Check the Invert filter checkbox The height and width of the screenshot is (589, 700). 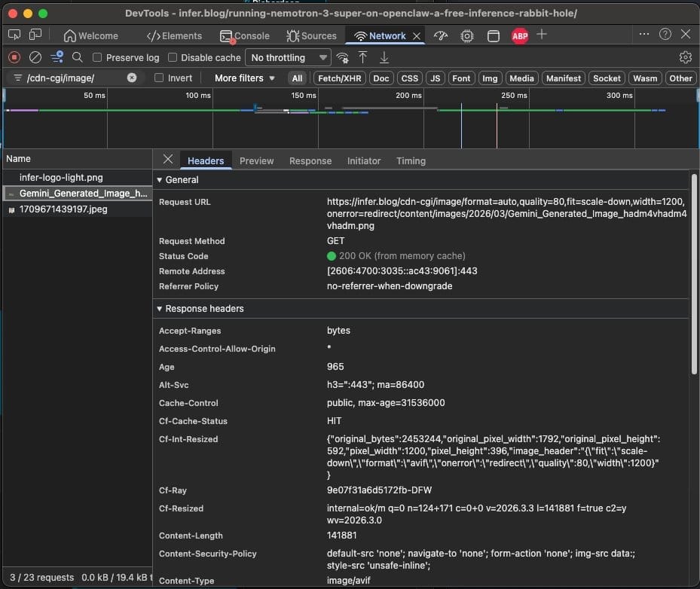tap(158, 78)
